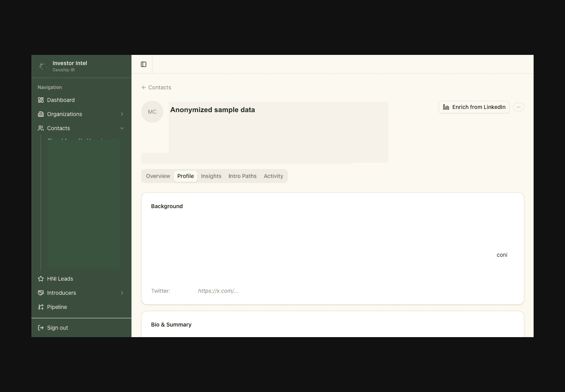The height and width of the screenshot is (392, 565).
Task: Select the Profile tab
Action: tap(186, 176)
